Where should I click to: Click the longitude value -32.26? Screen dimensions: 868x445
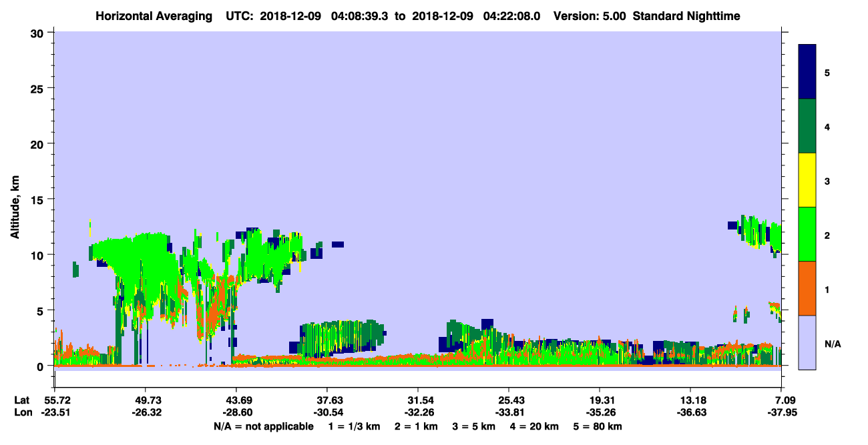coord(418,413)
